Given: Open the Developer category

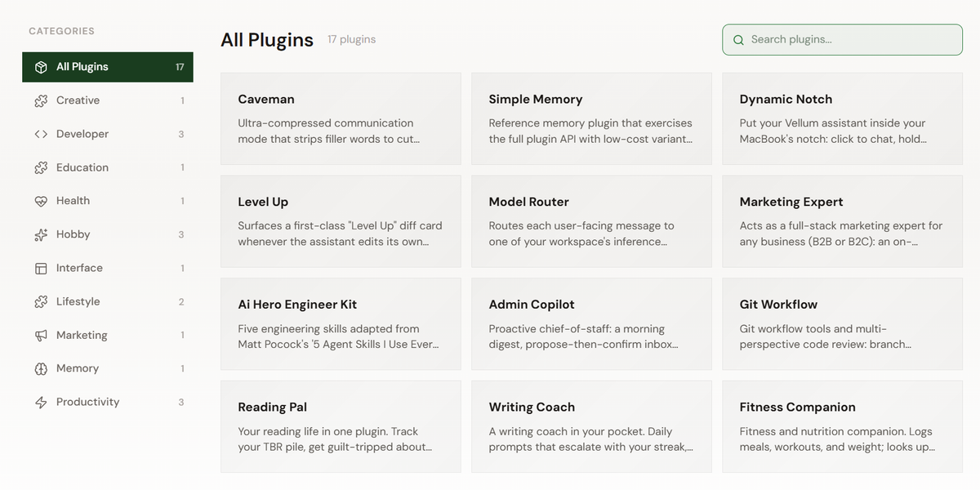Looking at the screenshot, I should (x=108, y=134).
